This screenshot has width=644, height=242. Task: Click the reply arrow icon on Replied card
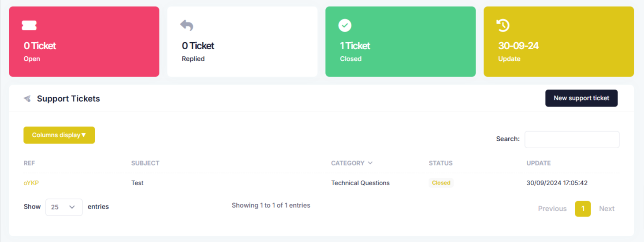tap(187, 26)
